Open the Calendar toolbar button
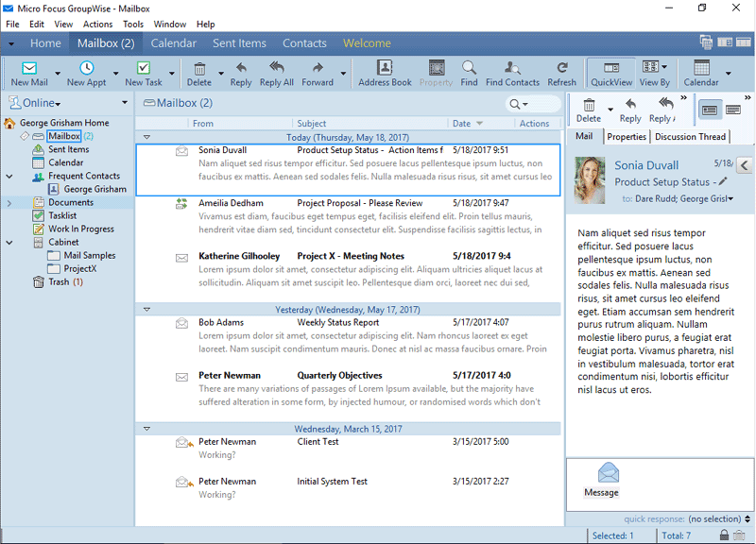 (x=701, y=74)
